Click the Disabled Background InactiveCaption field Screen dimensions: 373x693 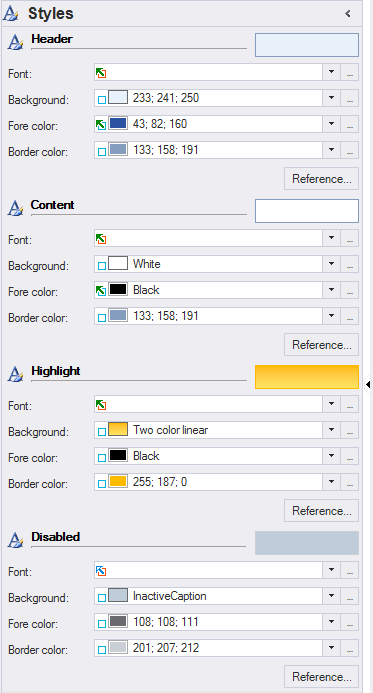coord(208,596)
